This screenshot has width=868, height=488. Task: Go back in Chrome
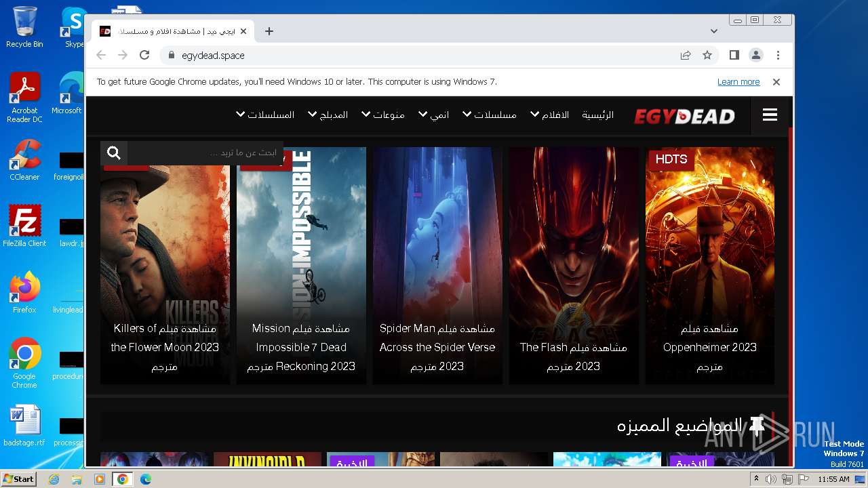click(x=101, y=56)
